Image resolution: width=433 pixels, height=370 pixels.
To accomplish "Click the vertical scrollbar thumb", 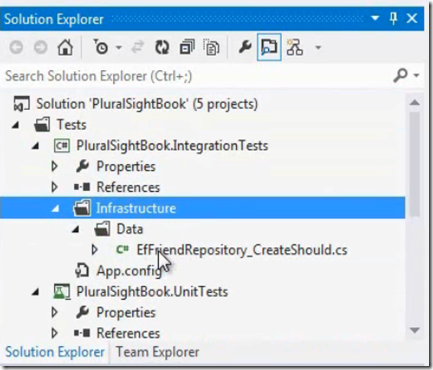I will tap(415, 164).
